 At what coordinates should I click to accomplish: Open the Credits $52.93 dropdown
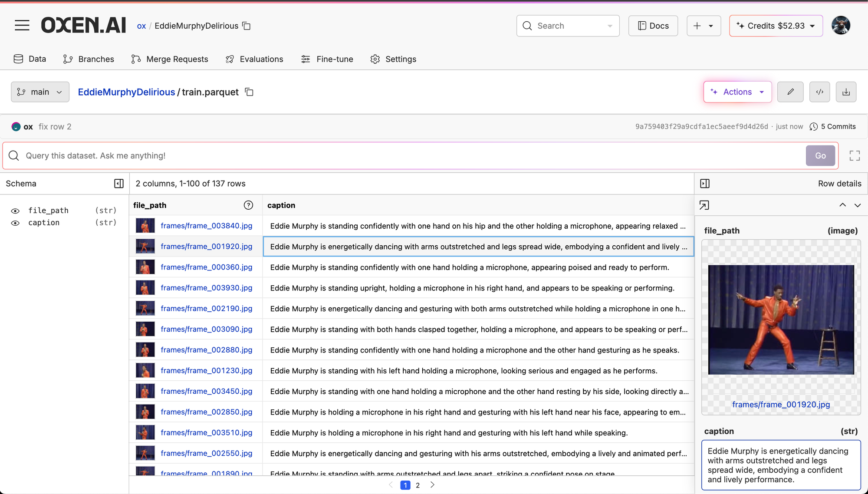776,26
